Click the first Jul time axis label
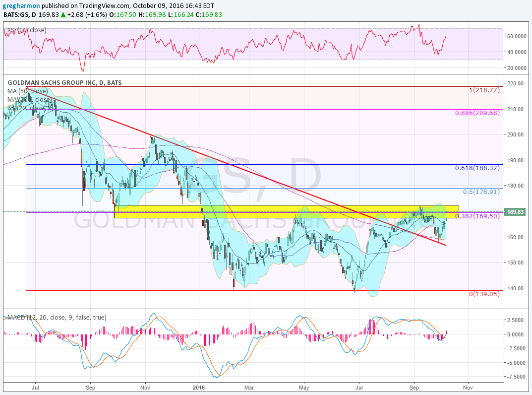The height and width of the screenshot is (395, 532). [x=35, y=388]
